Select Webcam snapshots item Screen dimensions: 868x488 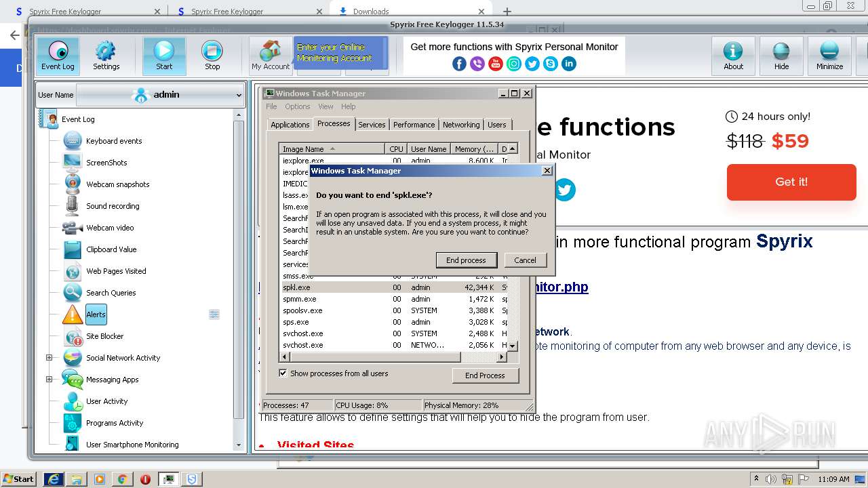coord(117,184)
